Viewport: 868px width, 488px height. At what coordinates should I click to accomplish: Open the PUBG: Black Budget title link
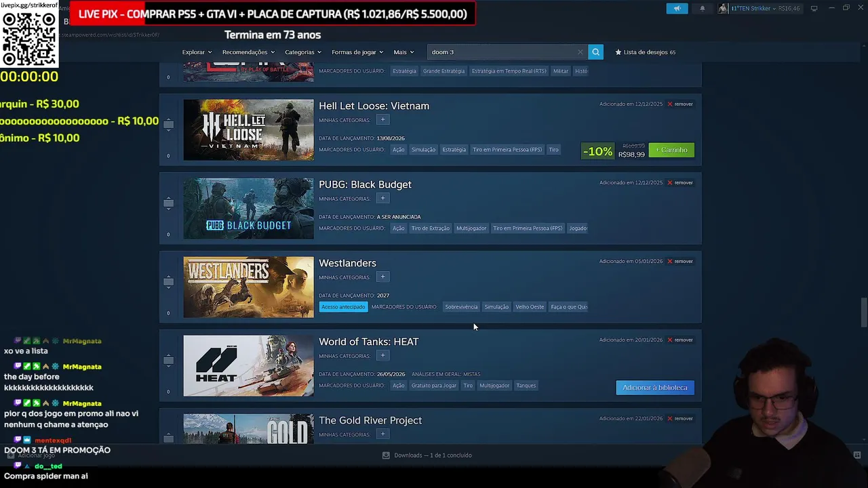point(365,184)
